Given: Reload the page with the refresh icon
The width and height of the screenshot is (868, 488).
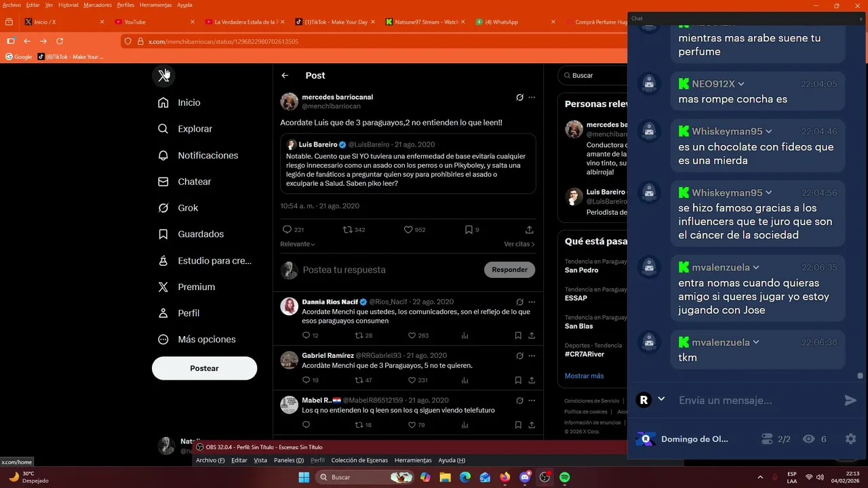Looking at the screenshot, I should click(x=60, y=41).
